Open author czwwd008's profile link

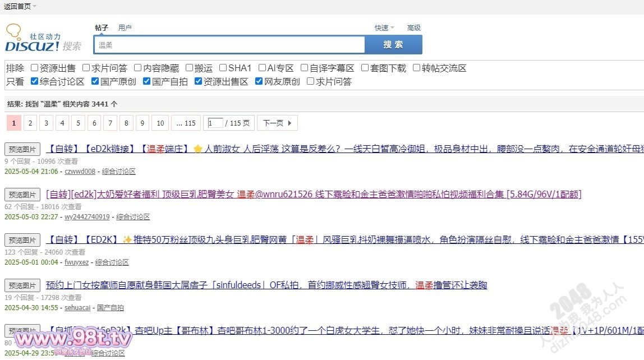[x=80, y=172]
